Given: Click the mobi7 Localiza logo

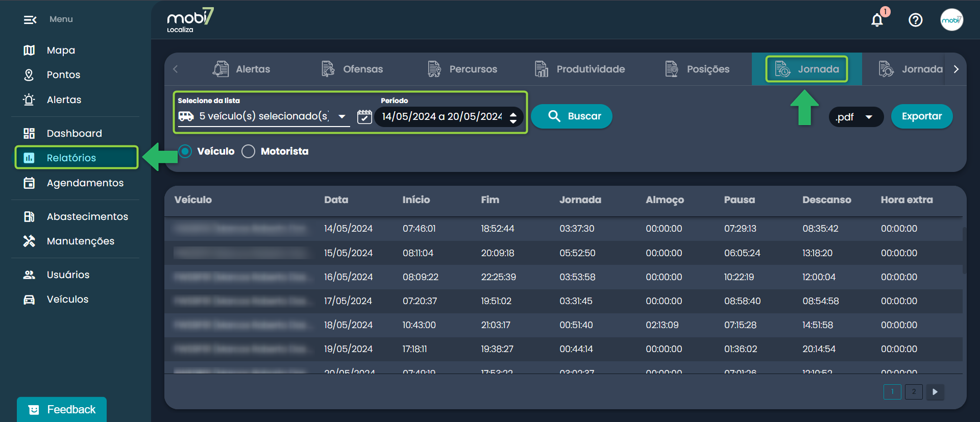Looking at the screenshot, I should click(x=190, y=20).
